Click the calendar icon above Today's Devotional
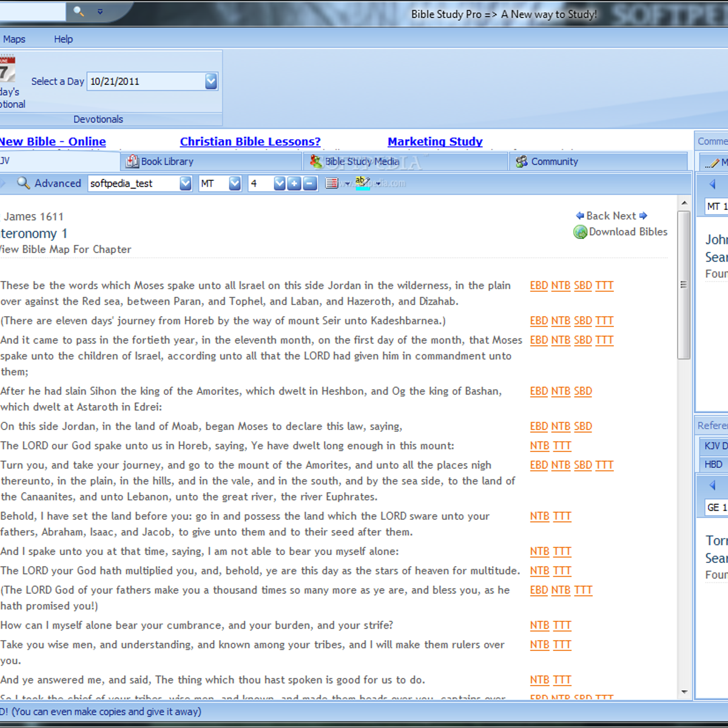The image size is (728, 728). tap(6, 68)
